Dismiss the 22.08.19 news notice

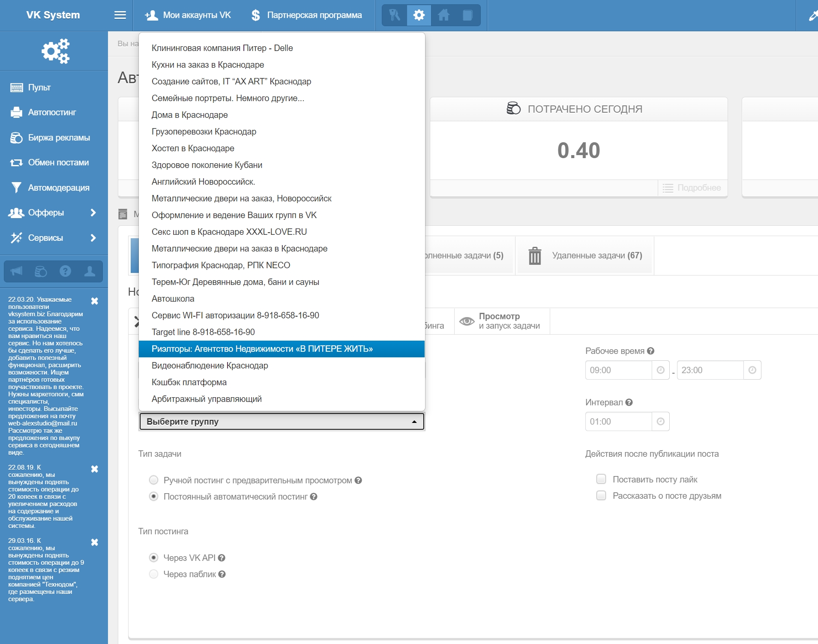[x=95, y=469]
